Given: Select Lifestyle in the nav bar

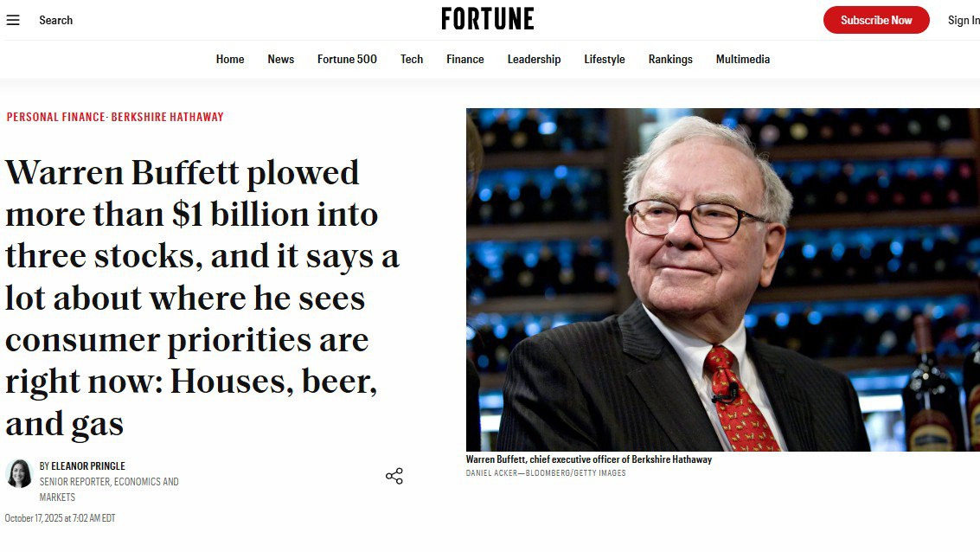Looking at the screenshot, I should point(605,60).
